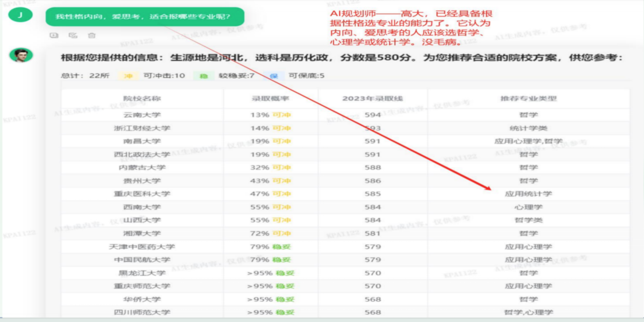This screenshot has width=644, height=322.
Task: Click the trash delete message icon
Action: (x=92, y=35)
